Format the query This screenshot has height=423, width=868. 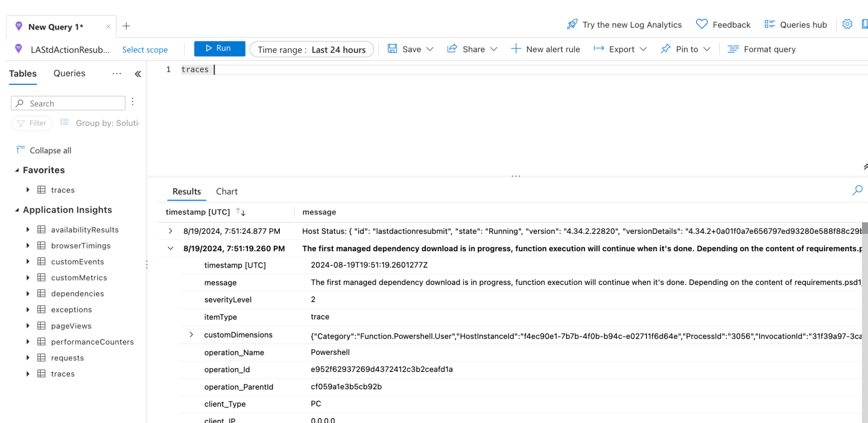coord(761,49)
